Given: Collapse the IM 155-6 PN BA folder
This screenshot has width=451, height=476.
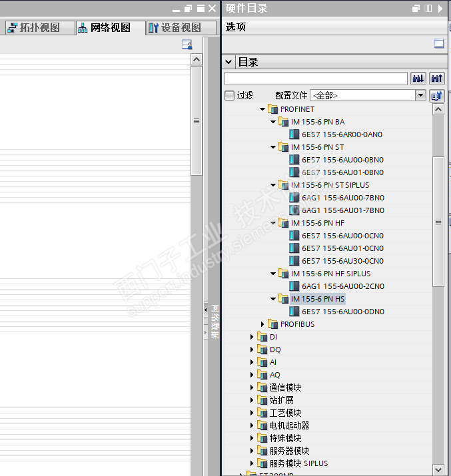Looking at the screenshot, I should tap(273, 122).
